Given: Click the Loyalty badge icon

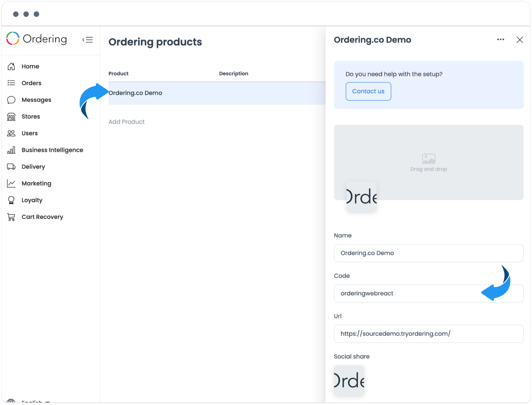Looking at the screenshot, I should pos(11,200).
